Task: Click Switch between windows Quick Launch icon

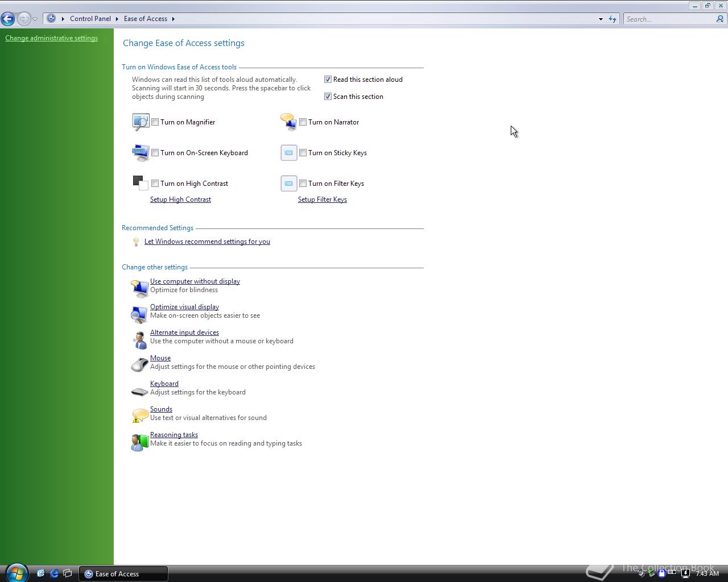Action: point(68,573)
